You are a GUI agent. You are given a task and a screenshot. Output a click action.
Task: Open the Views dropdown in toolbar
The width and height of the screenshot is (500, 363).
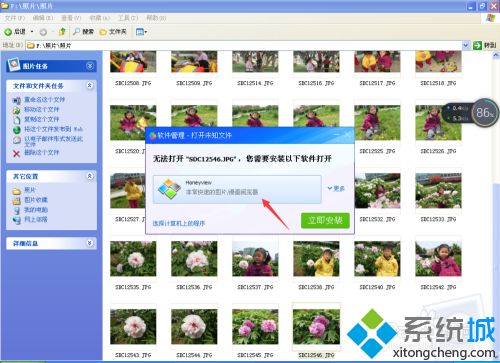click(141, 32)
